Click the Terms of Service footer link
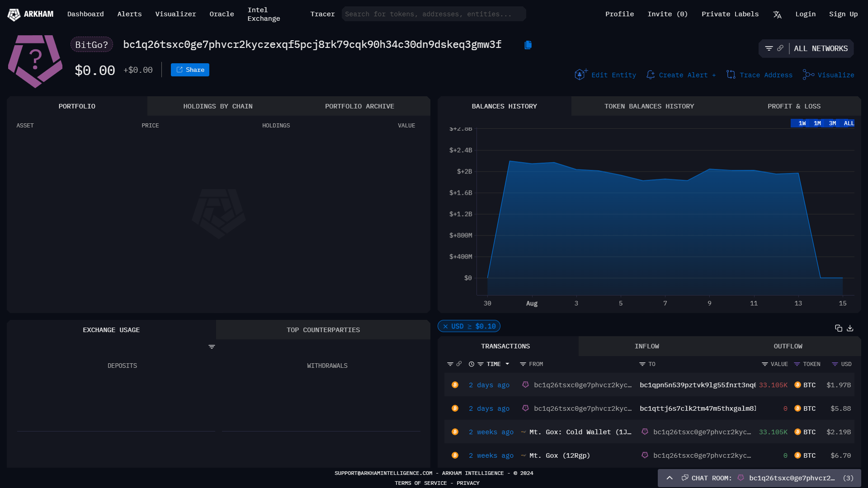 [x=420, y=483]
